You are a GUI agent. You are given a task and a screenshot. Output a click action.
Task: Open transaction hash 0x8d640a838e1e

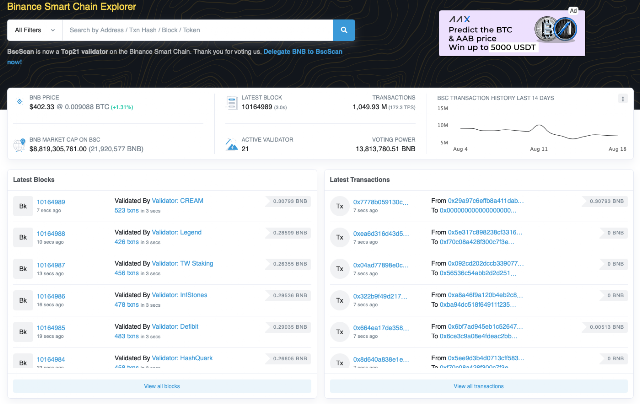coord(381,360)
